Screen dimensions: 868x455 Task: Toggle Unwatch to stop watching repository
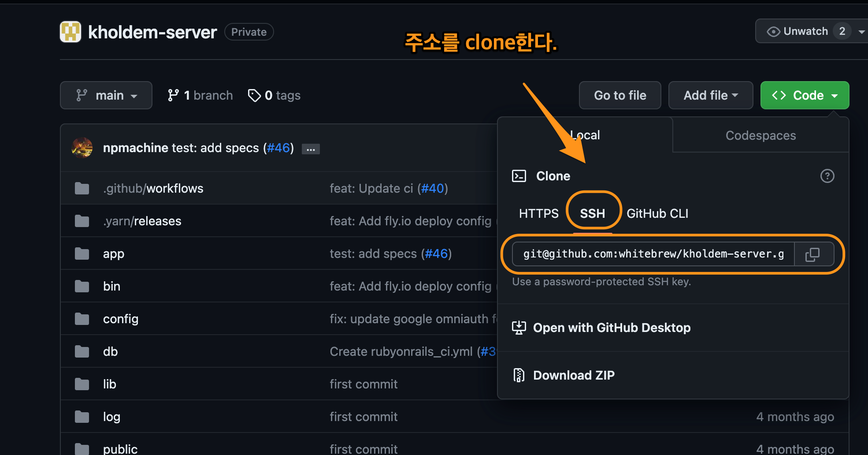coord(805,31)
